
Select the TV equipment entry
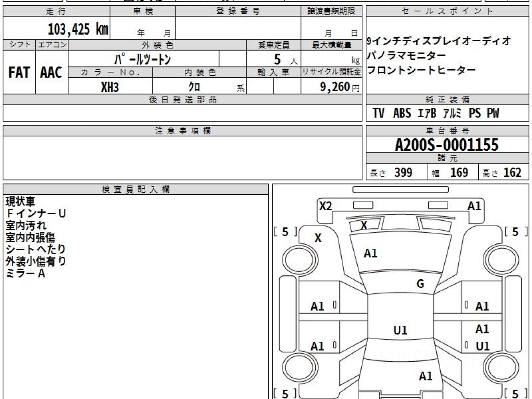click(x=378, y=113)
